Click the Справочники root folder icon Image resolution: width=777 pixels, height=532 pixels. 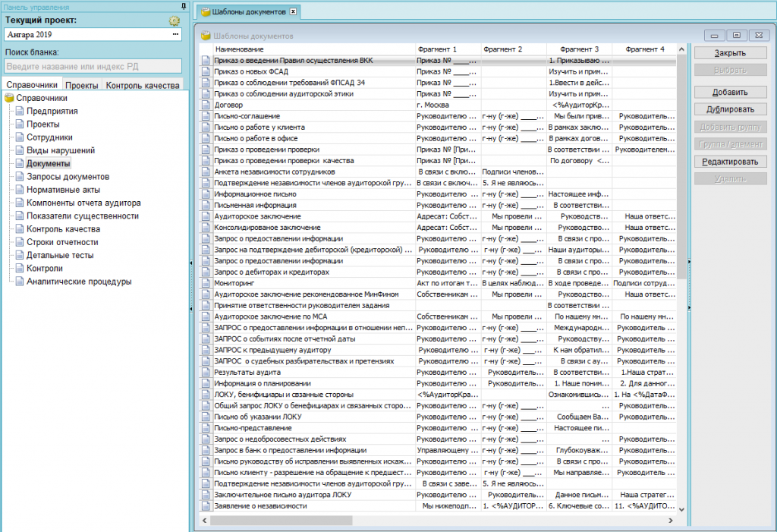point(9,98)
